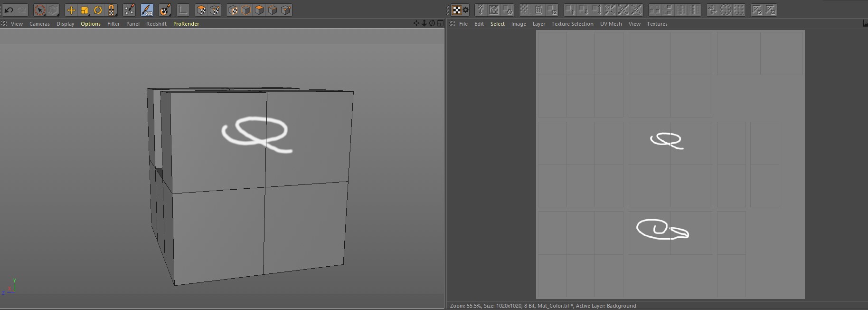Open the Cameras menu
The image size is (868, 310).
click(39, 24)
